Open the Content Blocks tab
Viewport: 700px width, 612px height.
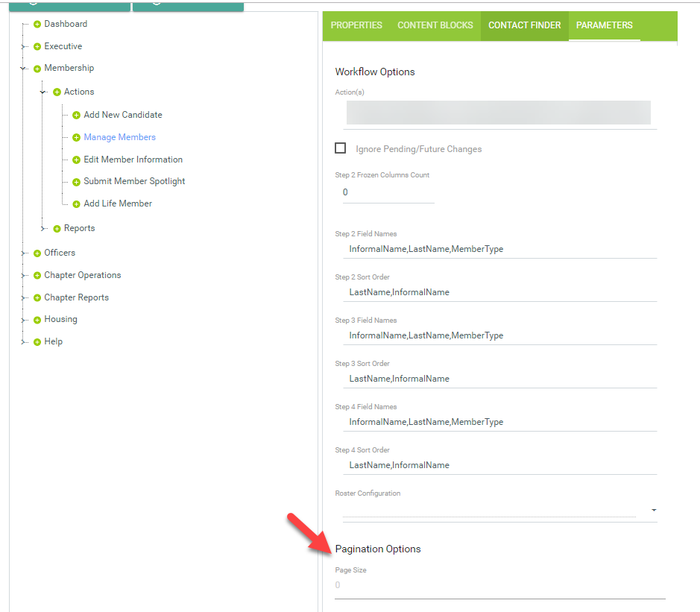(x=435, y=25)
